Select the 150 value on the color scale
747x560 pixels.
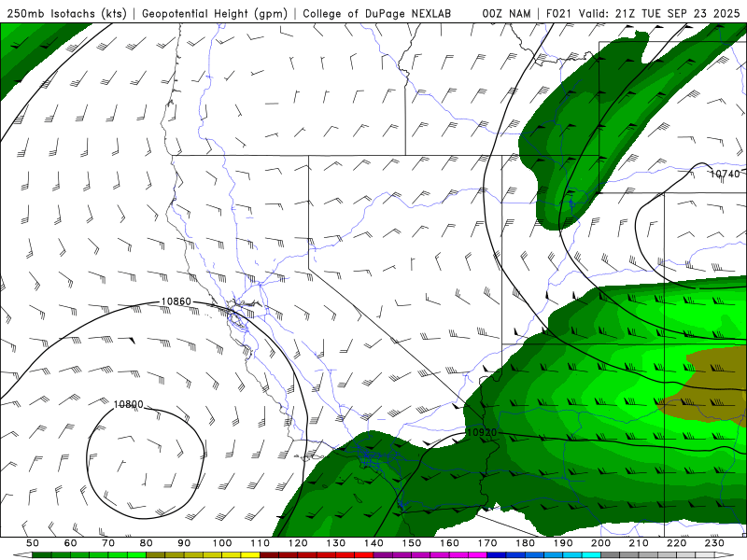tap(412, 543)
